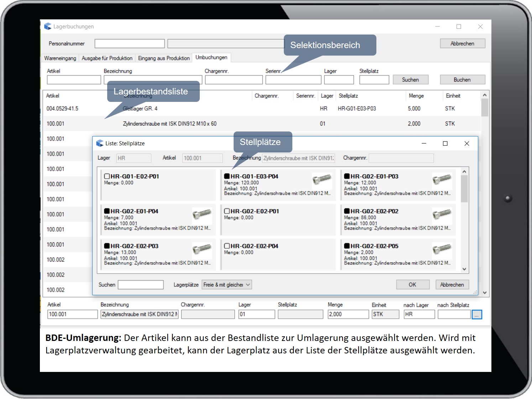
Task: Maximize the Liste: Stellplätze dialog
Action: [x=445, y=143]
